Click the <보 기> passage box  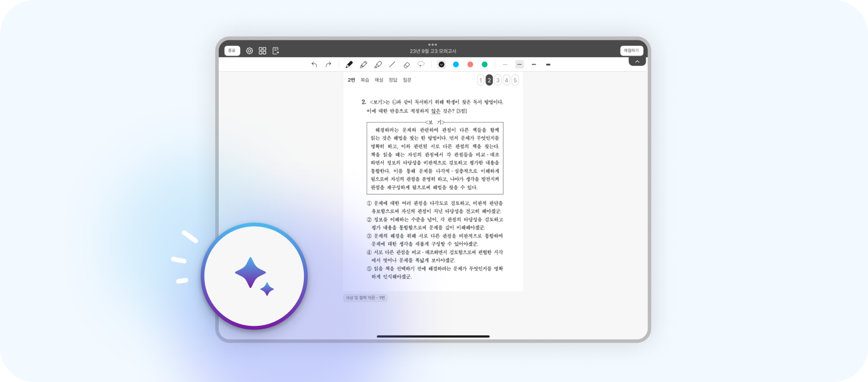pos(435,157)
